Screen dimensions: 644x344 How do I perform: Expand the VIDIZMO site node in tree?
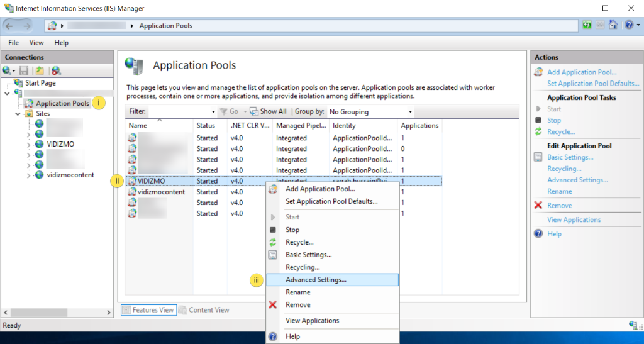(x=29, y=144)
